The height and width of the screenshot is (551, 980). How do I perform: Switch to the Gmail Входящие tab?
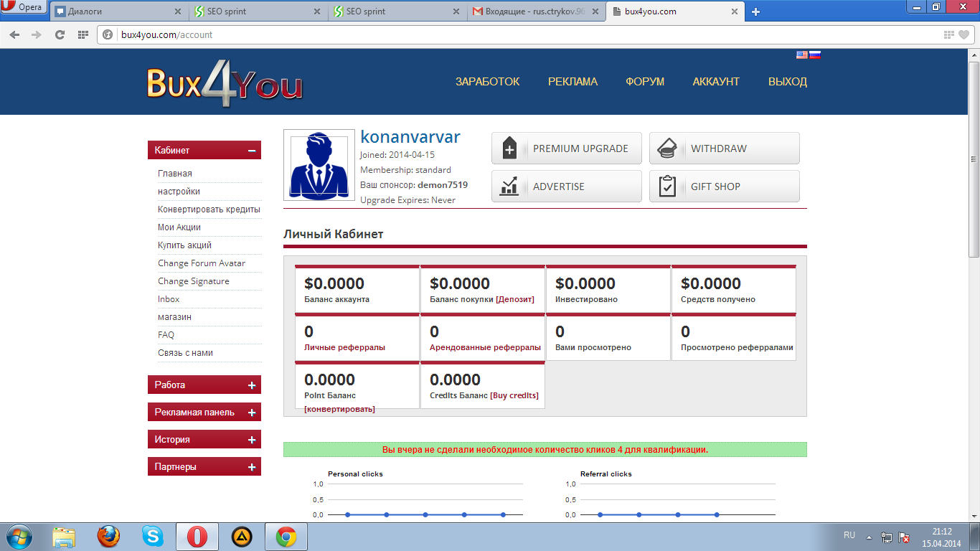(535, 11)
